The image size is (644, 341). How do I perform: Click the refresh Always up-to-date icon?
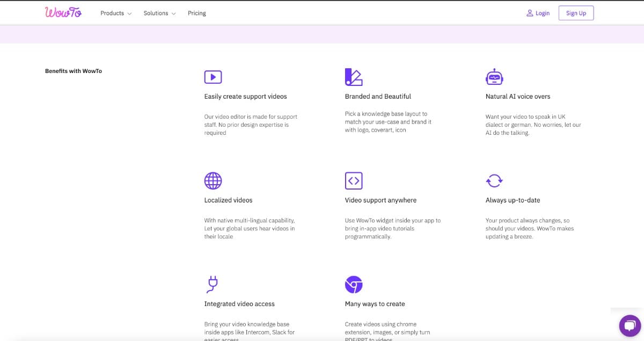point(494,180)
